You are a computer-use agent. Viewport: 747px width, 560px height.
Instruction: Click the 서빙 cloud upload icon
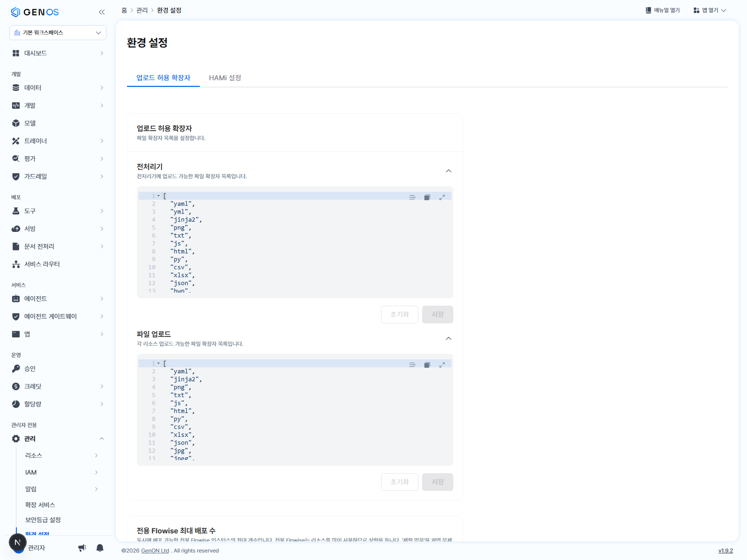16,229
